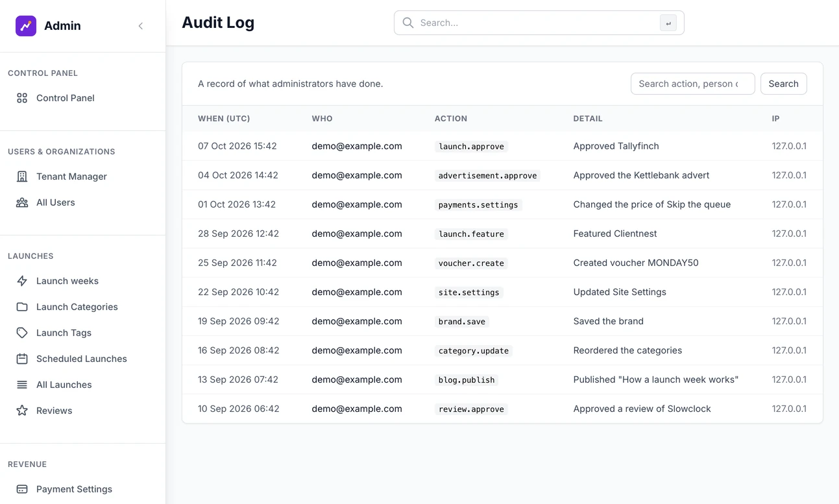Screen dimensions: 839x504
Task: Click the Search action, person filter field
Action: 693,84
